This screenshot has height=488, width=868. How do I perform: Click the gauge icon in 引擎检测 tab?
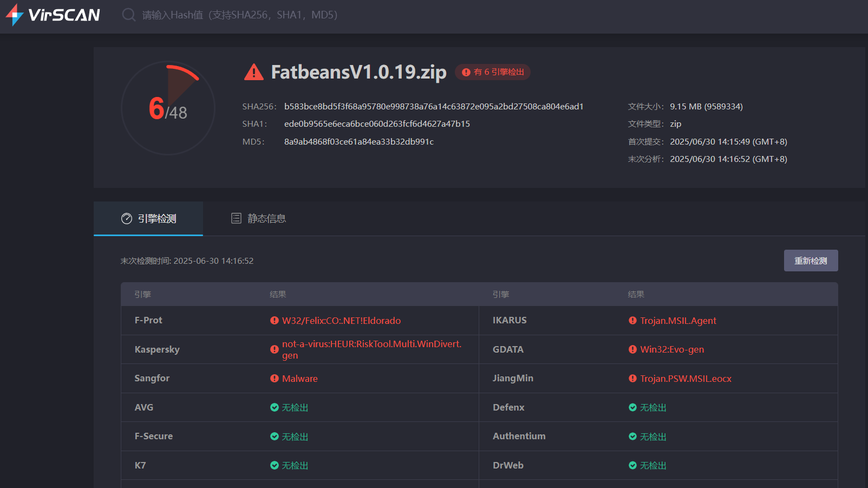tap(127, 219)
